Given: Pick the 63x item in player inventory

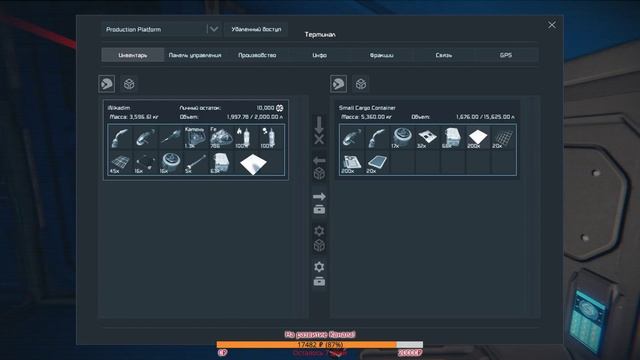Looking at the screenshot, I should [x=221, y=162].
